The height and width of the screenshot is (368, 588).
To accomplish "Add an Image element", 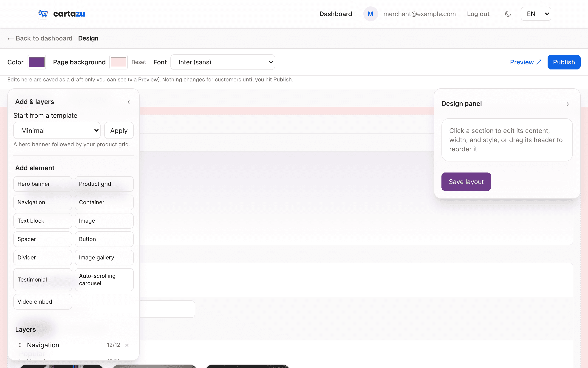I will tap(104, 221).
